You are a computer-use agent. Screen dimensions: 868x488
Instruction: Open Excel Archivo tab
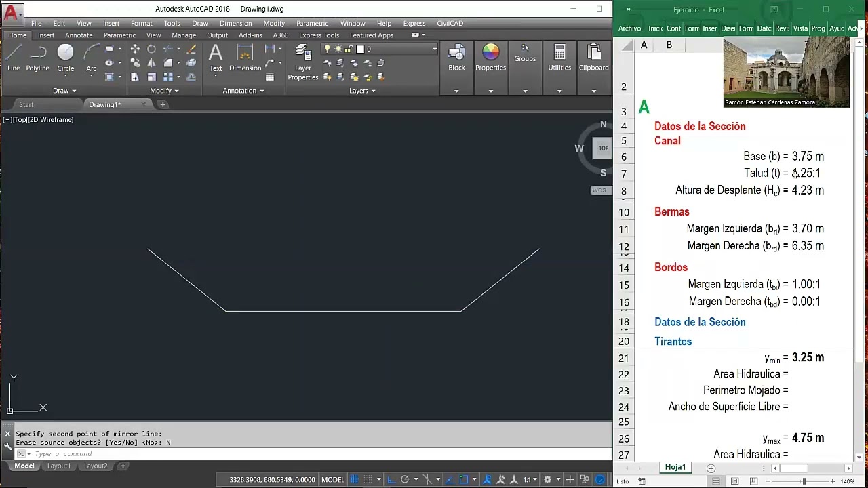click(x=629, y=28)
